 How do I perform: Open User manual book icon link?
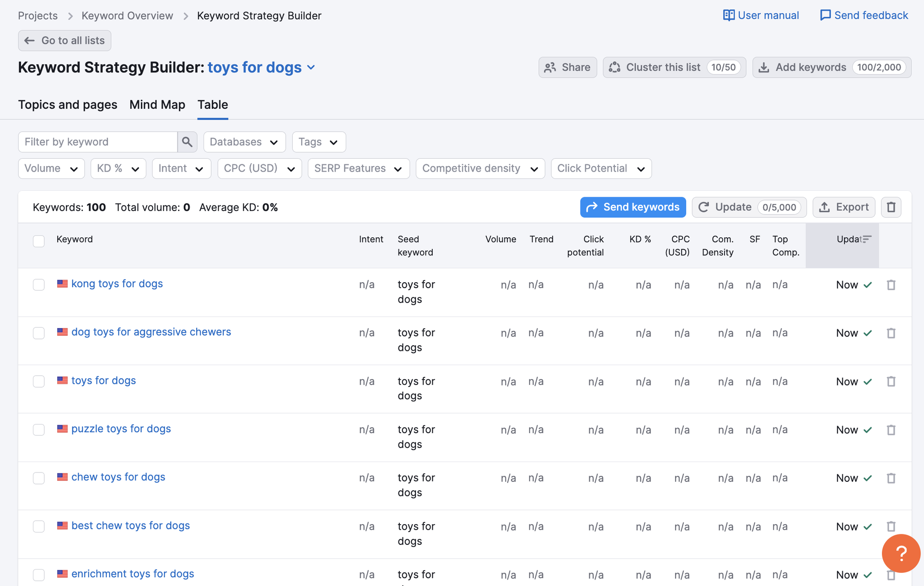tap(728, 15)
